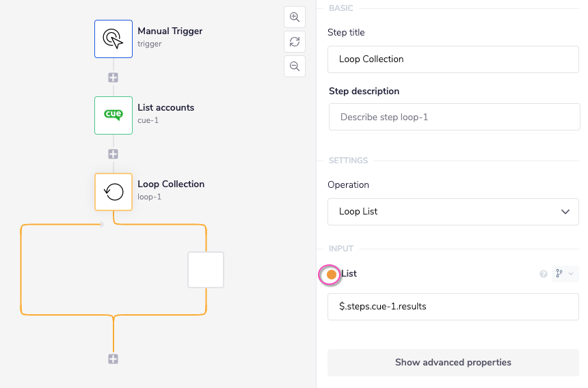The width and height of the screenshot is (588, 388).
Task: Add step after List accounts with plus
Action: point(113,154)
